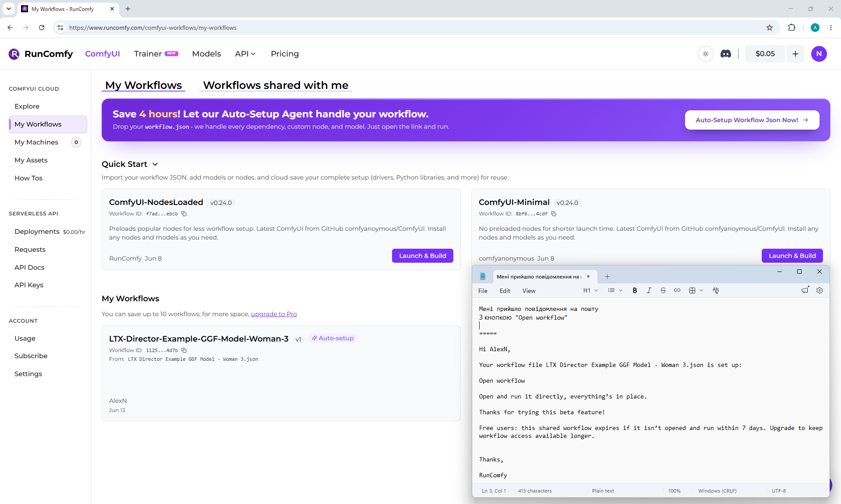
Task: Open the list style dropdown in Notepad
Action: click(615, 290)
